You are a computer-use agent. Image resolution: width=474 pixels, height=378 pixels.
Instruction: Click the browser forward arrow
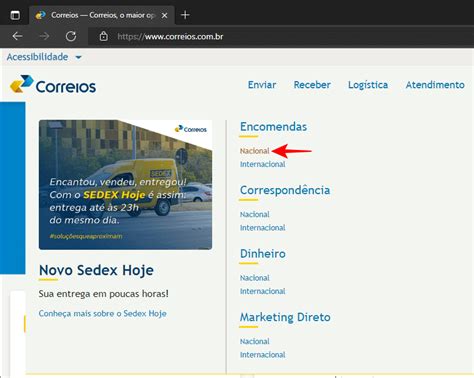coord(44,36)
